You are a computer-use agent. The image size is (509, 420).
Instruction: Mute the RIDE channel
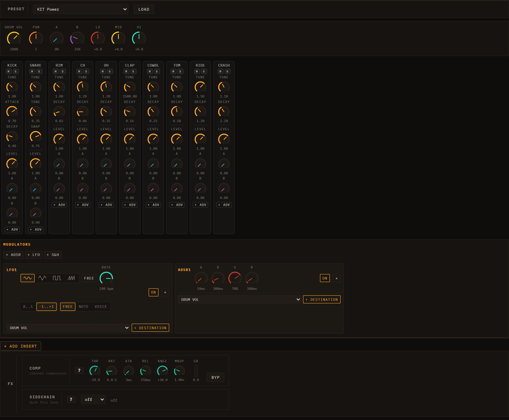(197, 71)
